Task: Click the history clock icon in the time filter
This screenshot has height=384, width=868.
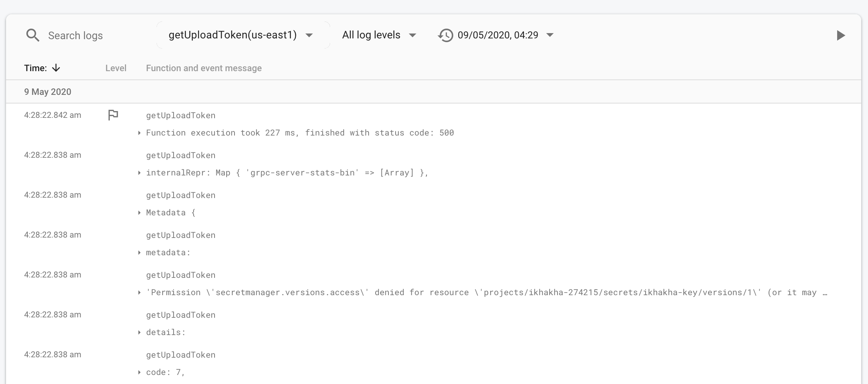Action: coord(445,35)
